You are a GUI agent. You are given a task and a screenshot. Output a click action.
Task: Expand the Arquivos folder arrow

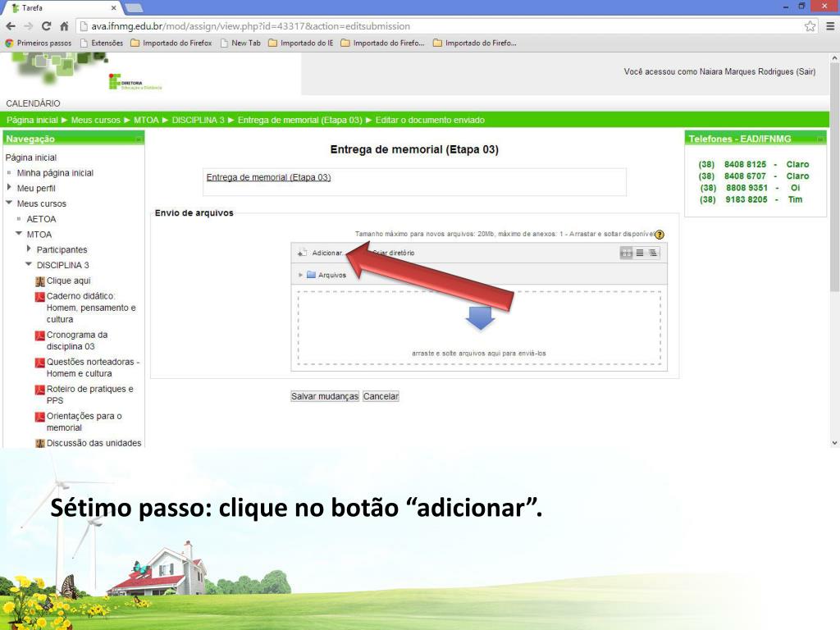tap(300, 275)
